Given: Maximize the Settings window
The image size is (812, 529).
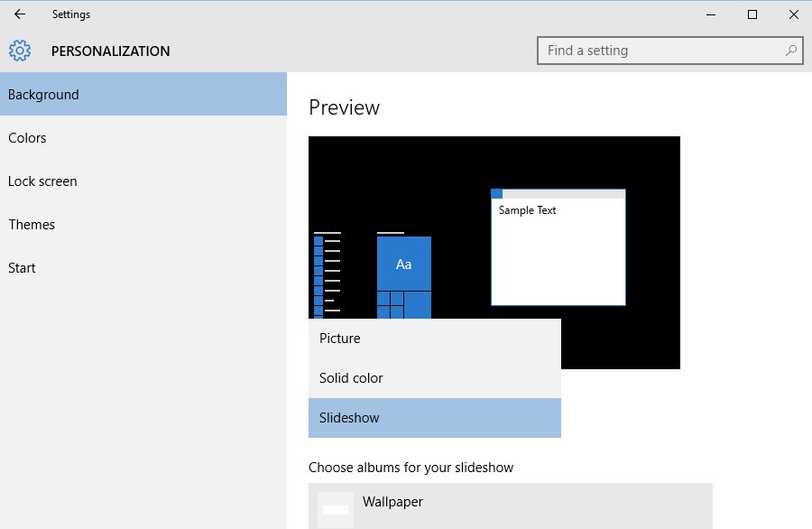Looking at the screenshot, I should [752, 14].
